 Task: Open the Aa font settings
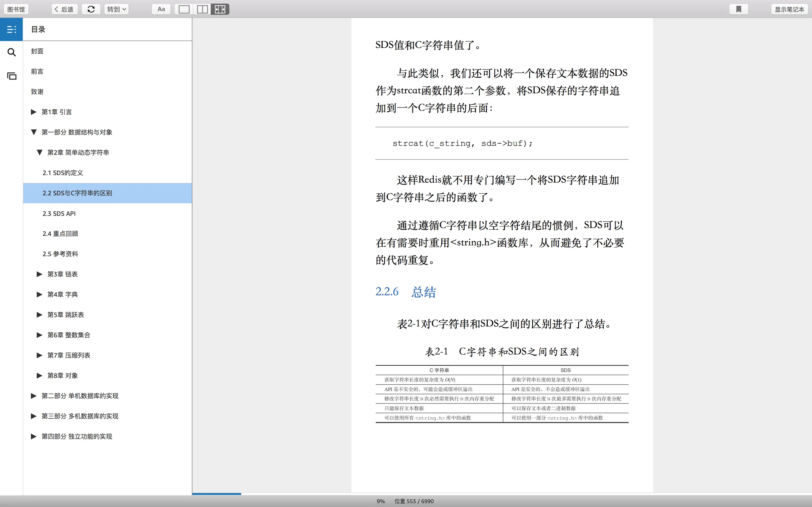click(161, 9)
